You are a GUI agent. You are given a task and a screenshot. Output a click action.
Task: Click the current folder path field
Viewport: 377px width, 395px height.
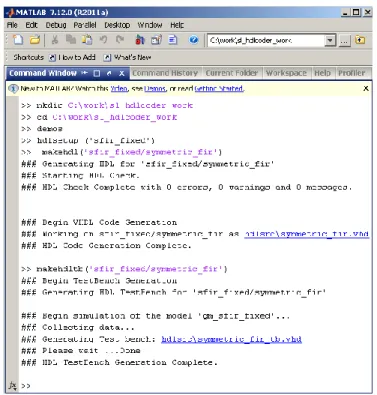266,41
